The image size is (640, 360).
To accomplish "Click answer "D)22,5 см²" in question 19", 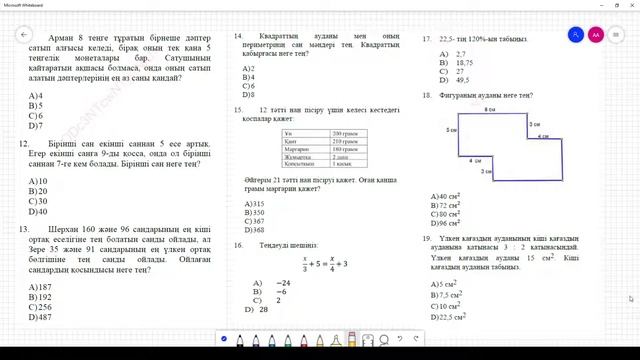I will (x=448, y=317).
